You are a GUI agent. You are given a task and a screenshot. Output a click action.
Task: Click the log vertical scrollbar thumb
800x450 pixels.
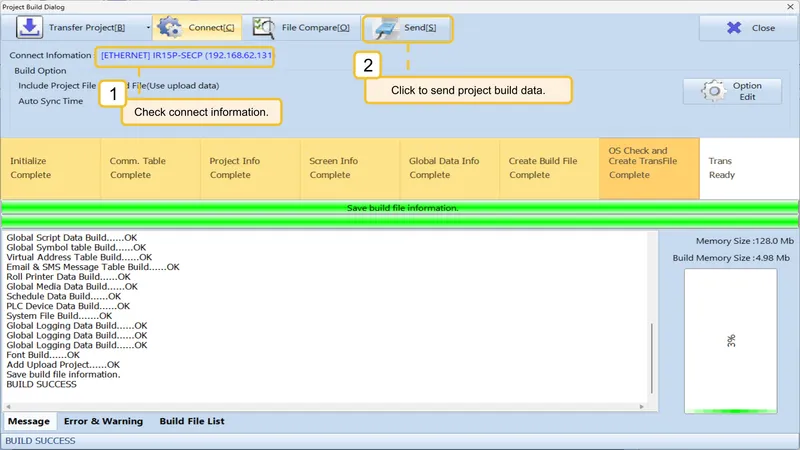coord(652,358)
